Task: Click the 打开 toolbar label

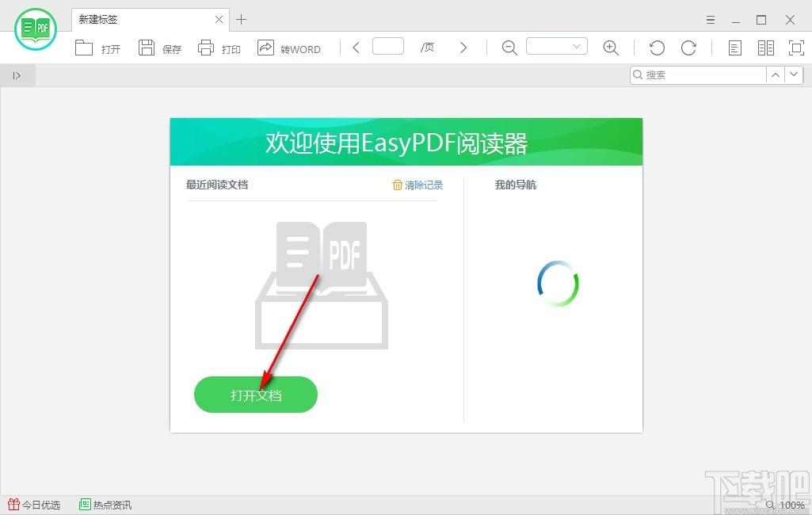Action: 111,49
